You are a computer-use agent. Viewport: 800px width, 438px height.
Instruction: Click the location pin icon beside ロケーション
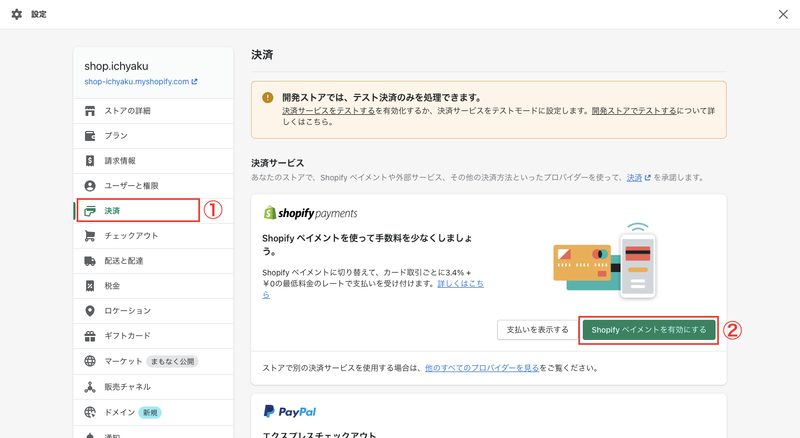pyautogui.click(x=90, y=311)
